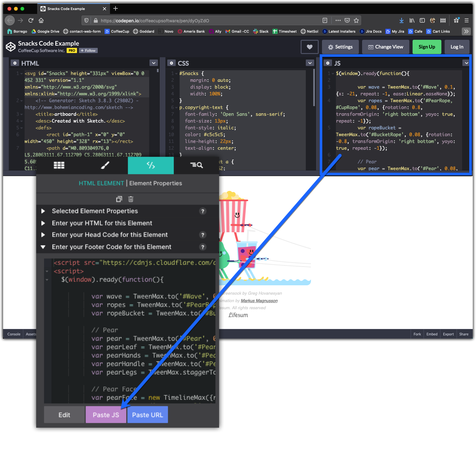The width and height of the screenshot is (476, 470).
Task: Open the Slack bookmark
Action: click(261, 31)
